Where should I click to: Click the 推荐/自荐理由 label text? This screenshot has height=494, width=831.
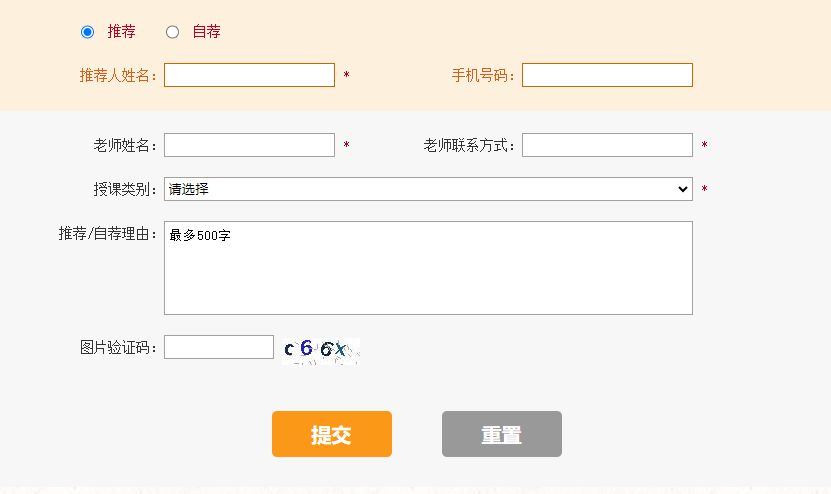[109, 233]
